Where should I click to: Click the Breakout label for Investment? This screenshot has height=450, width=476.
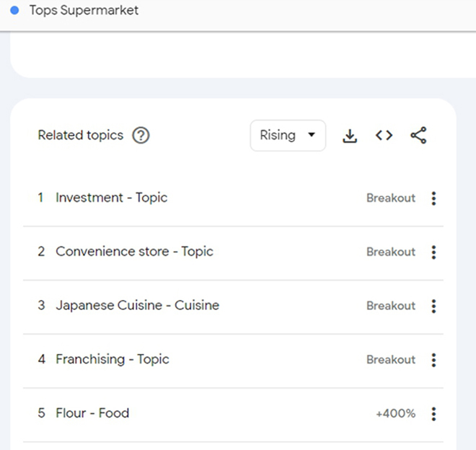pos(391,198)
